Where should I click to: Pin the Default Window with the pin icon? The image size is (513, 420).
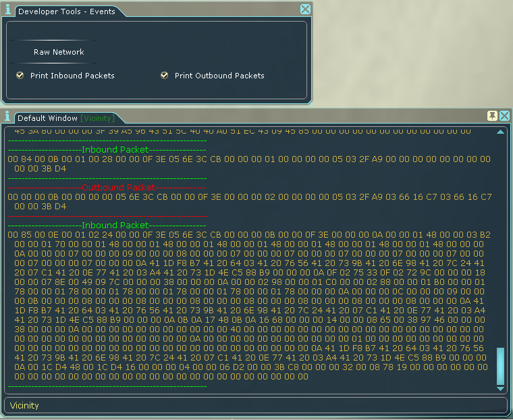[492, 115]
